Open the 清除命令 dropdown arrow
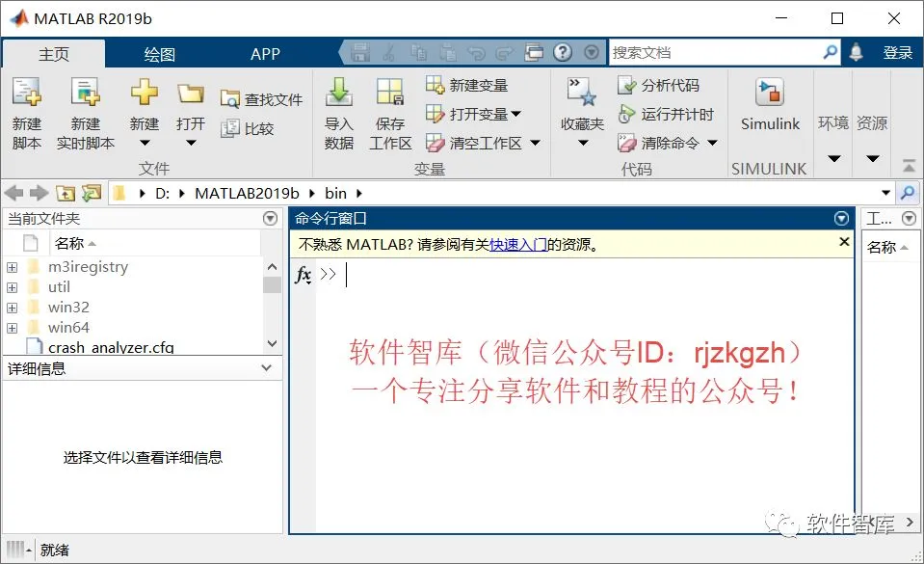 pyautogui.click(x=712, y=142)
